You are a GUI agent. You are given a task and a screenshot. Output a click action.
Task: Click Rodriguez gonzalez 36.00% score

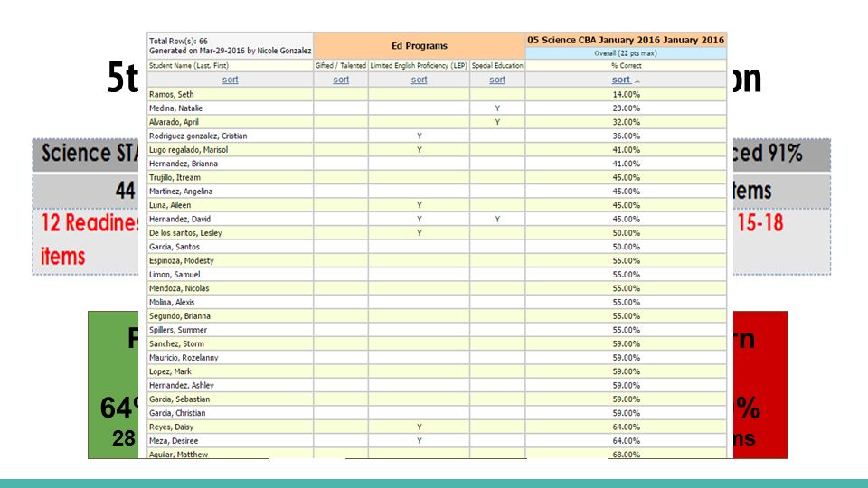coord(626,136)
